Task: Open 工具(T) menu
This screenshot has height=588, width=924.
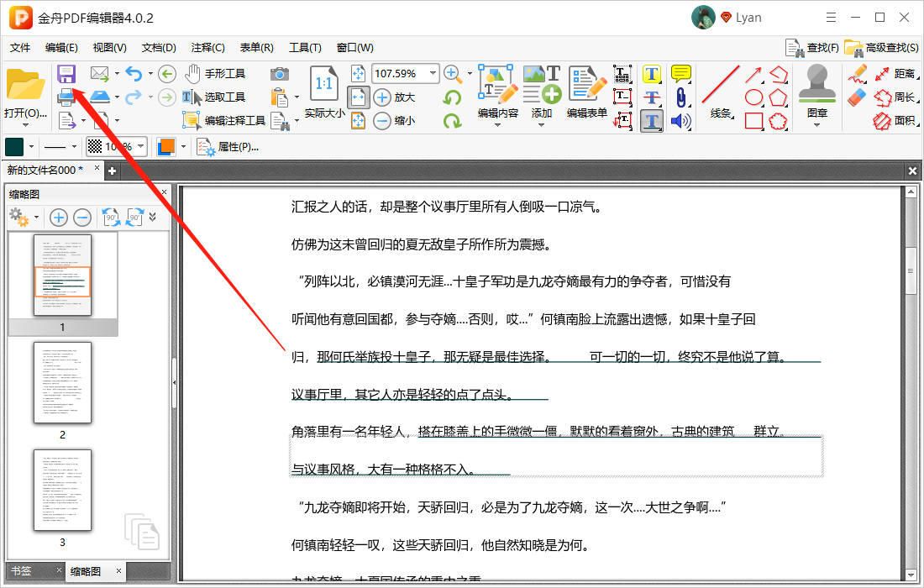Action: point(305,48)
